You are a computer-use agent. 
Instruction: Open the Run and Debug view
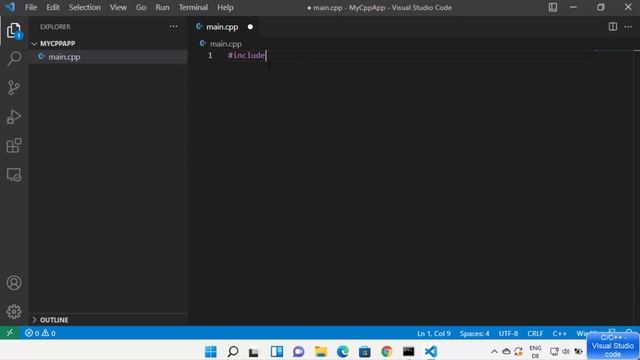(14, 117)
